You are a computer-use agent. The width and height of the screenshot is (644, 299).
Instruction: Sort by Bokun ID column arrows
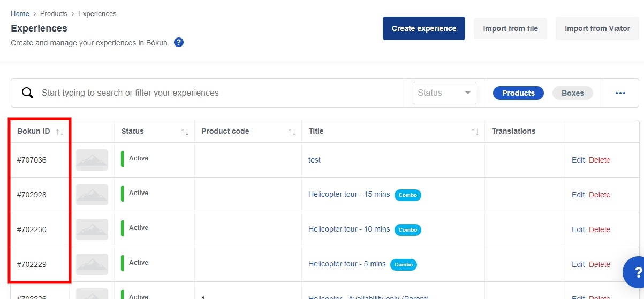59,132
